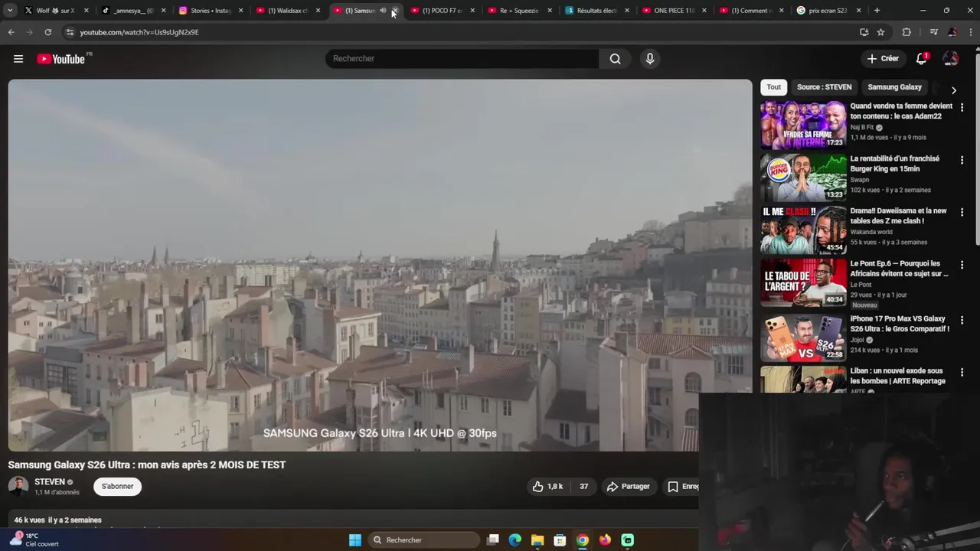Screen dimensions: 980x551
Task: Bookmark this page with star icon
Action: 880,32
